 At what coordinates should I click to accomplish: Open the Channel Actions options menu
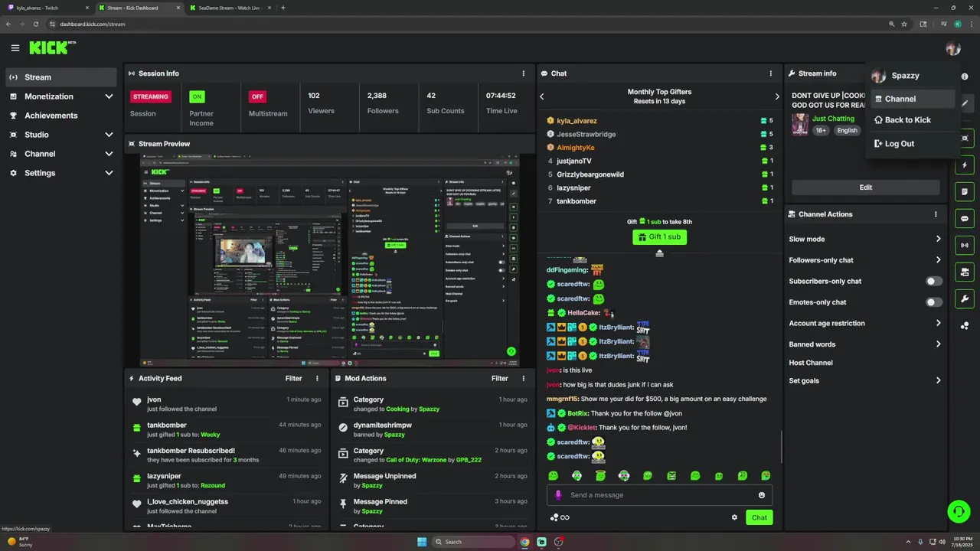(936, 214)
